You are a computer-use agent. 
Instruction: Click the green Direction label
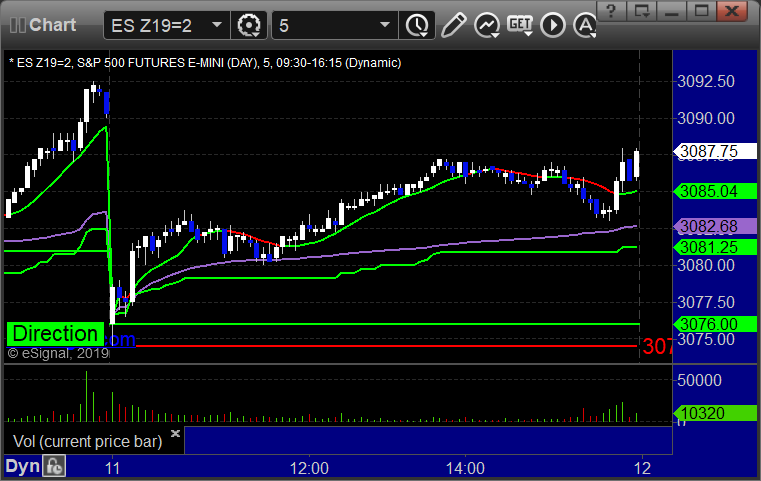point(55,334)
